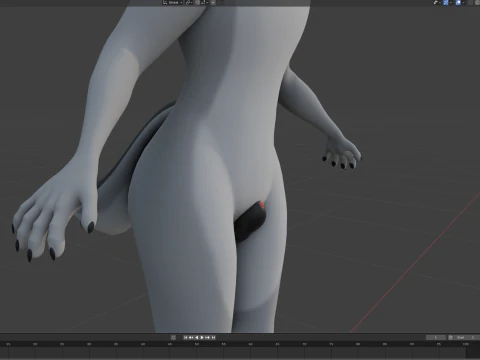Jump to next keyframe
The image size is (480, 360).
[x=207, y=337]
